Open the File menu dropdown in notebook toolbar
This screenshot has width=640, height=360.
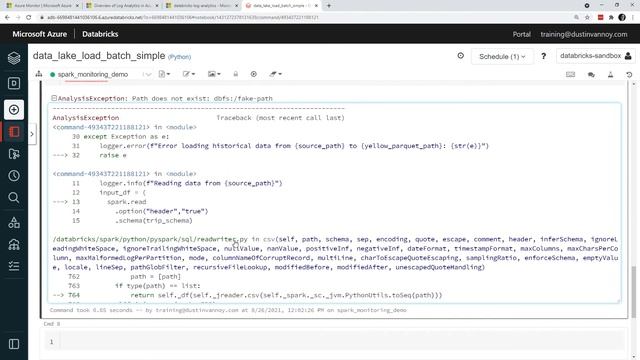(164, 74)
